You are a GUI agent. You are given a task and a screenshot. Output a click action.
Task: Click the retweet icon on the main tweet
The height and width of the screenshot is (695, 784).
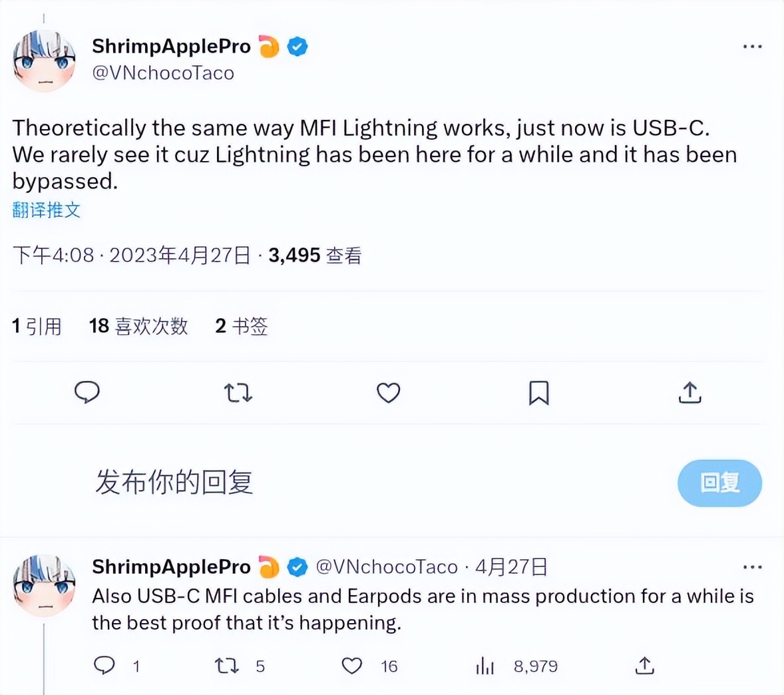coord(238,393)
